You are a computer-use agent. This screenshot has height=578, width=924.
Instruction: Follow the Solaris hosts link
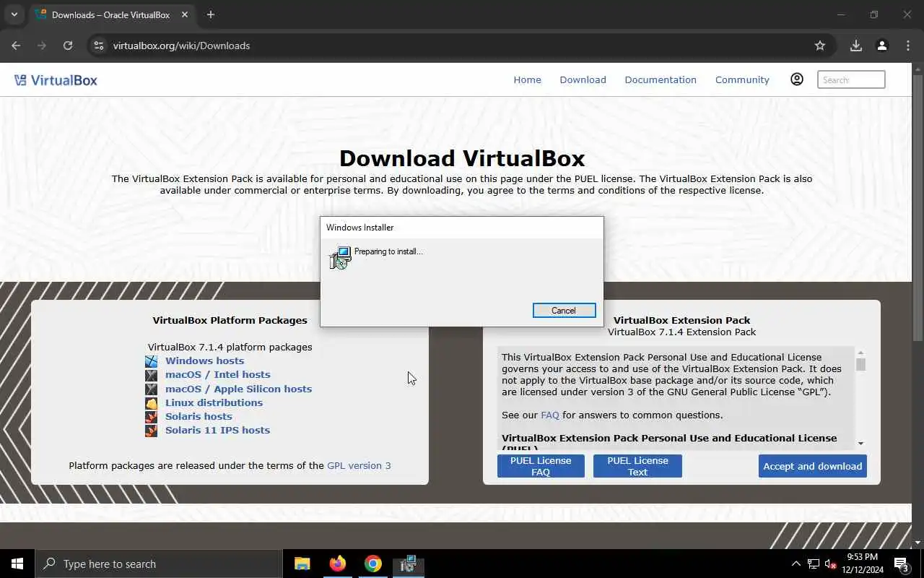[199, 417]
